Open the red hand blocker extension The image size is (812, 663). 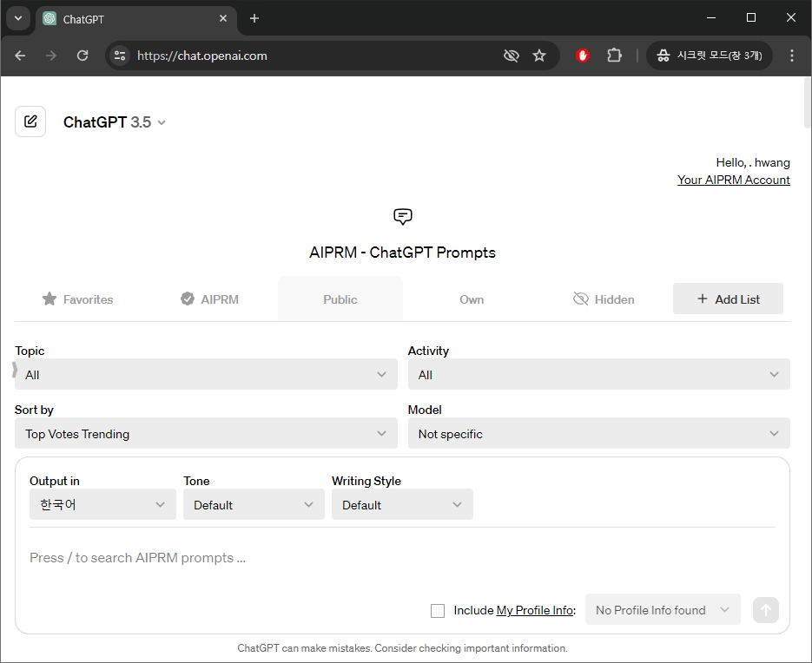[583, 56]
